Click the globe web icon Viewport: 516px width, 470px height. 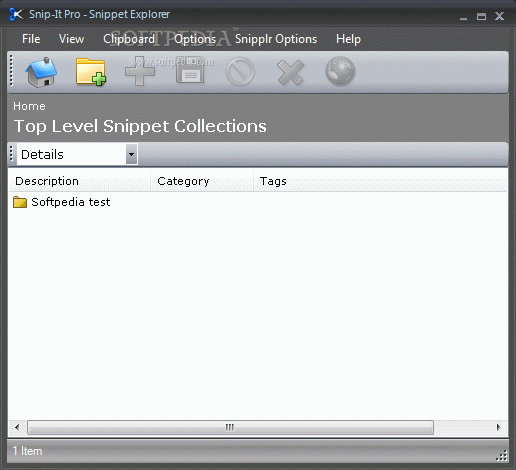coord(340,71)
